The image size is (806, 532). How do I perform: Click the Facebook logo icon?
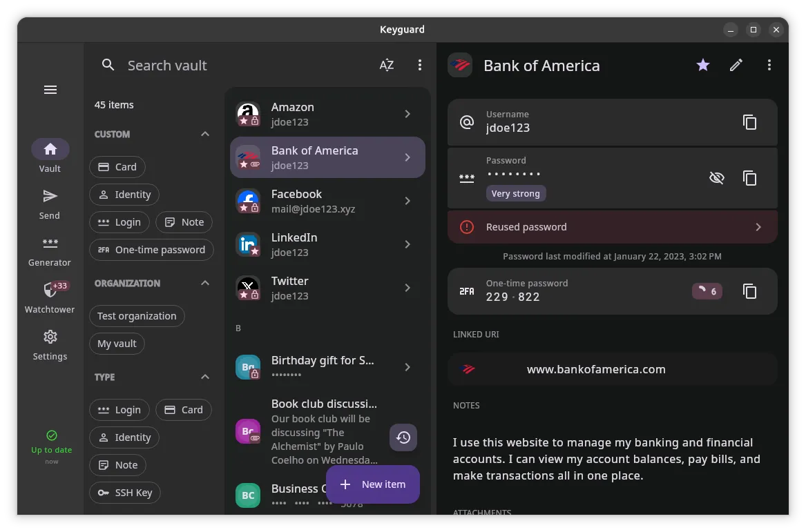tap(248, 201)
